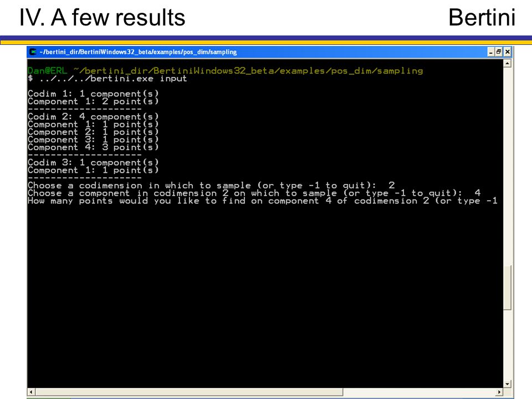
Task: Minimize the Bertini terminal window
Action: [491, 52]
